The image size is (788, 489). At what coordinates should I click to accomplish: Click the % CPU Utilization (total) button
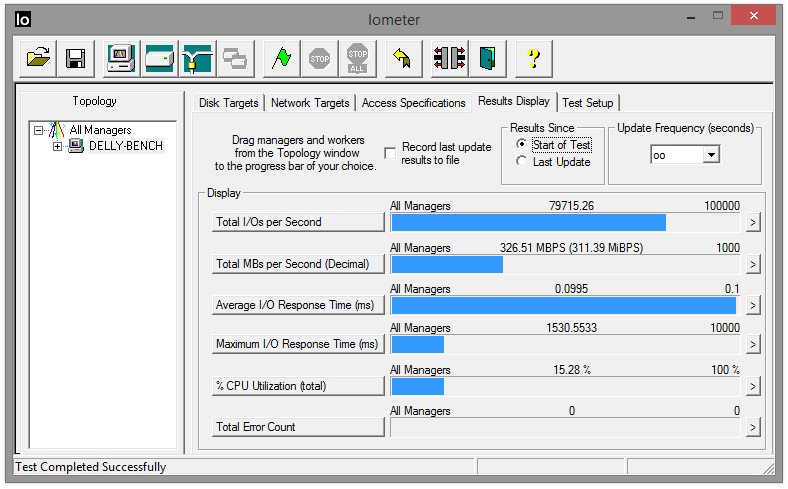298,386
